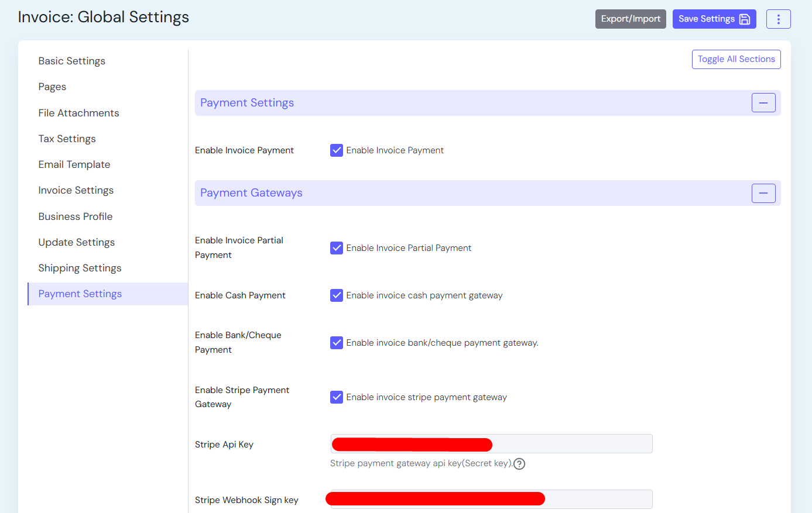Focus the Stripe Webhook Sign key field
The height and width of the screenshot is (513, 812).
[597, 499]
